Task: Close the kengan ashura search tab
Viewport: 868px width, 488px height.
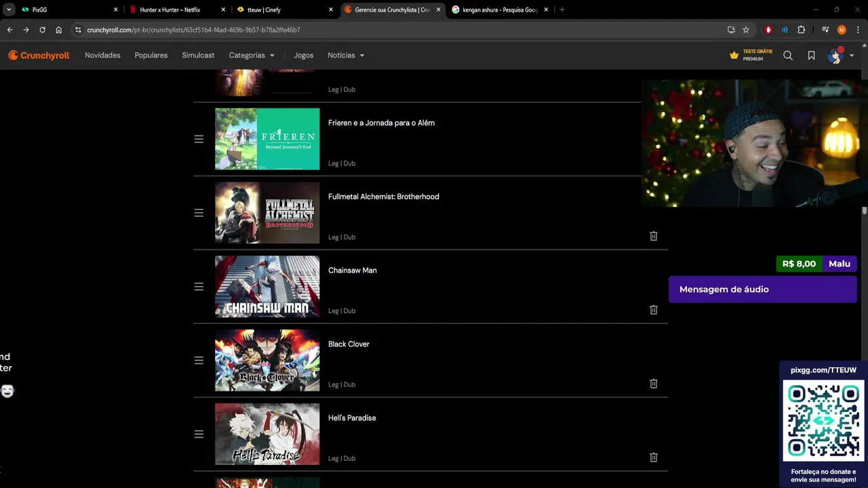Action: tap(546, 9)
